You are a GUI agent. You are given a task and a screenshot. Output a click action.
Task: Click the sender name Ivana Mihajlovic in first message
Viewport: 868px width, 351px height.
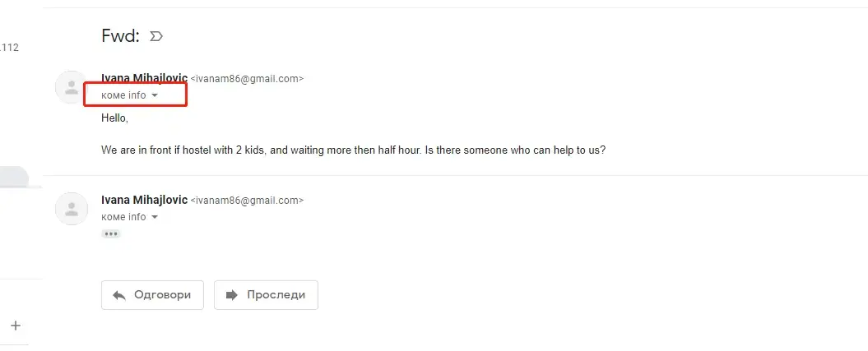(144, 79)
